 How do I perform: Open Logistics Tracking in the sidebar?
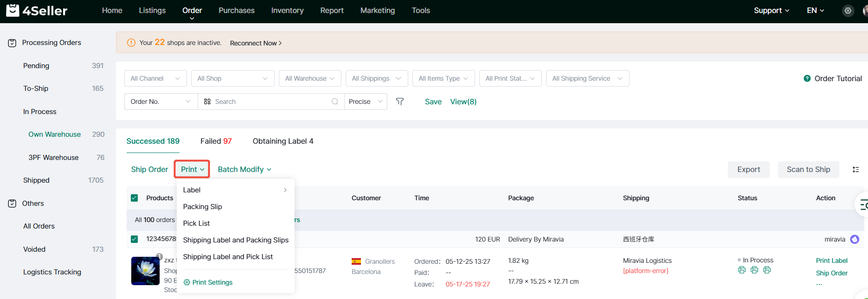pyautogui.click(x=52, y=272)
